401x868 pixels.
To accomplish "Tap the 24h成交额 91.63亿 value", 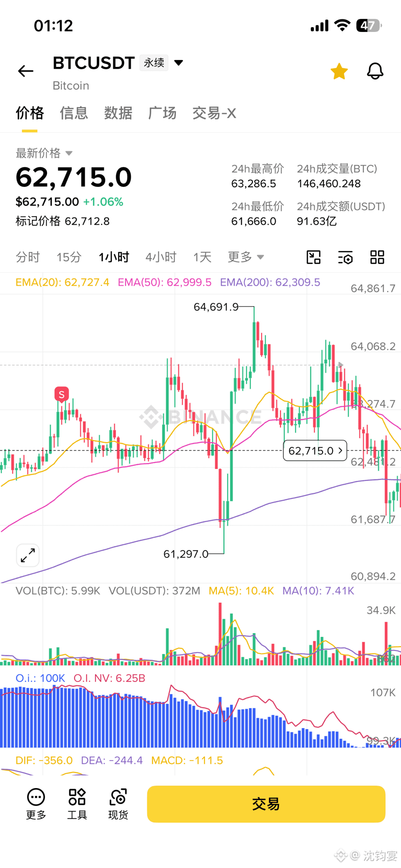I will [x=317, y=221].
